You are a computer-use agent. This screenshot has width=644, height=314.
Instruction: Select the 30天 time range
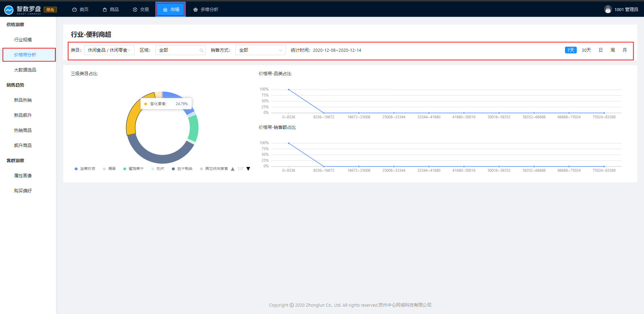pos(586,50)
